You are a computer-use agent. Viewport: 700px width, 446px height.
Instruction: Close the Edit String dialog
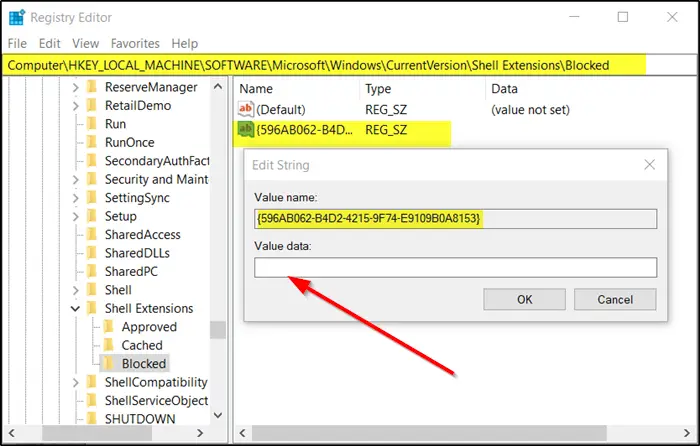click(650, 165)
